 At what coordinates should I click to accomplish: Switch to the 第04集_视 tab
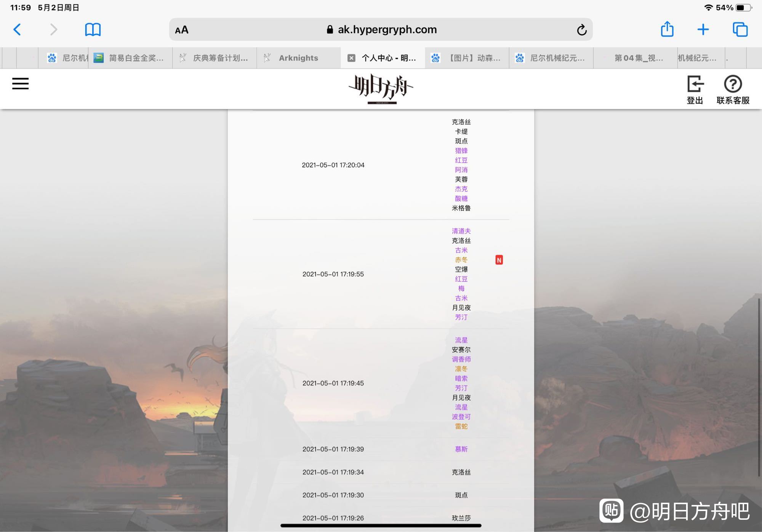636,58
